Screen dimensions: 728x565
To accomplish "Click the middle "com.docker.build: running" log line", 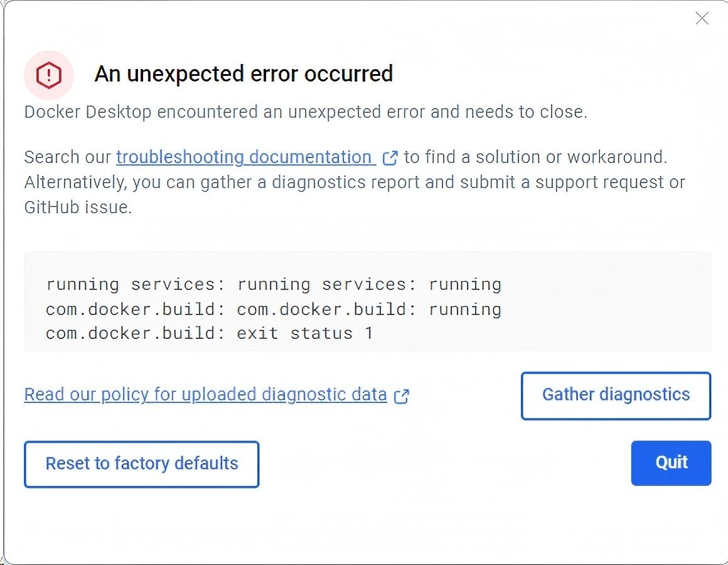I will (273, 309).
